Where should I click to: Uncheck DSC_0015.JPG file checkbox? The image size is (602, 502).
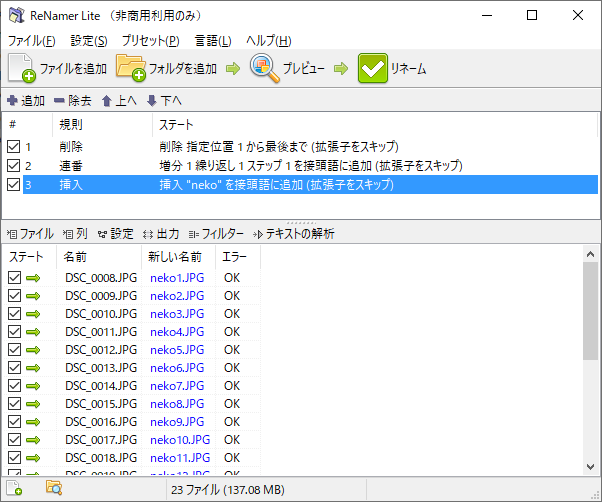14,404
